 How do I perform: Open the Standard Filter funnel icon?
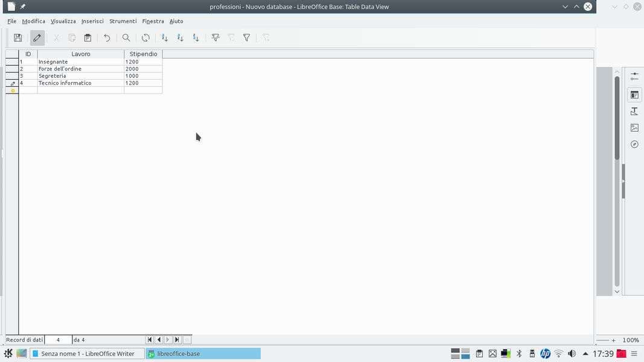246,38
